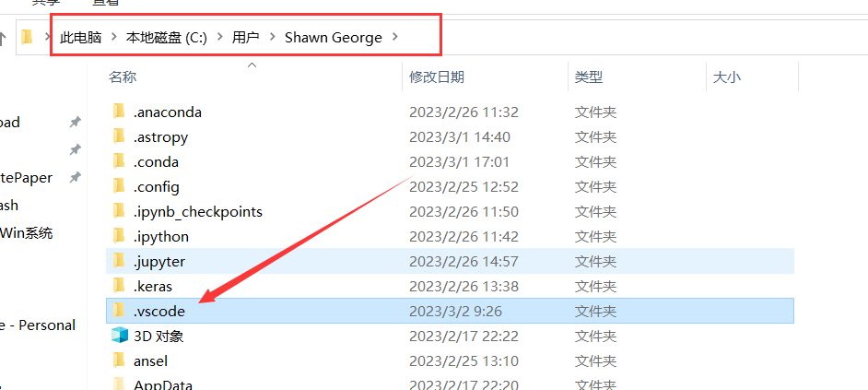868x390 pixels.
Task: Click the date 2023/2/25 13:10
Action: pos(463,361)
